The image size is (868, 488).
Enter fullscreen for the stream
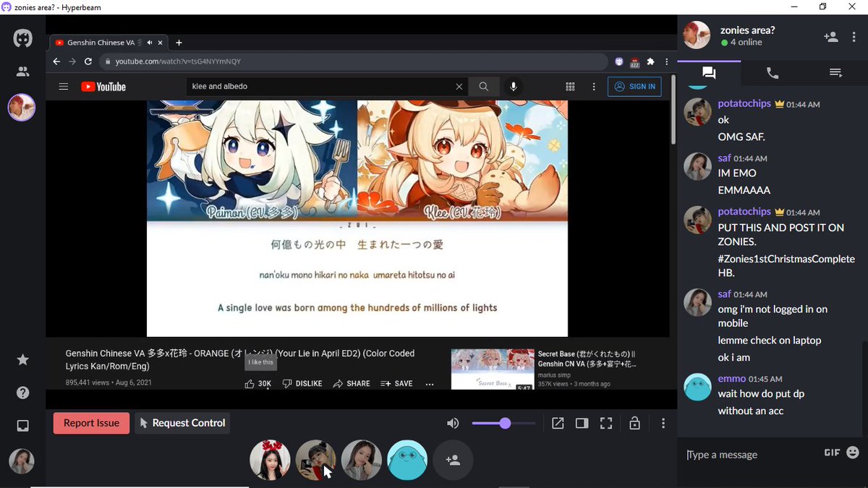click(x=606, y=423)
